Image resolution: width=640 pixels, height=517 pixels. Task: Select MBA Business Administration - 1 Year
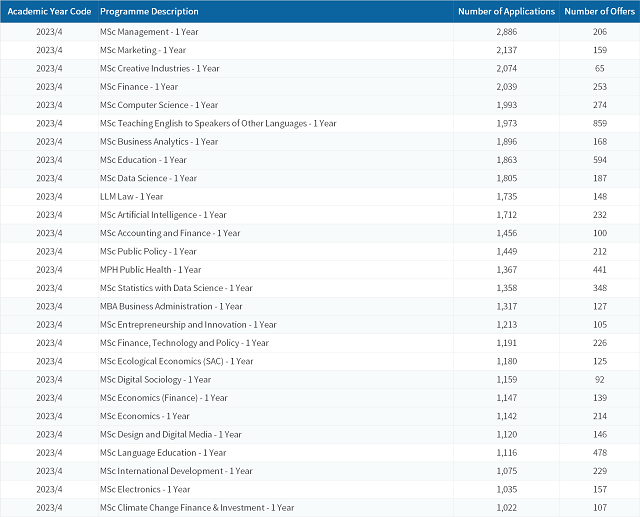[x=171, y=306]
